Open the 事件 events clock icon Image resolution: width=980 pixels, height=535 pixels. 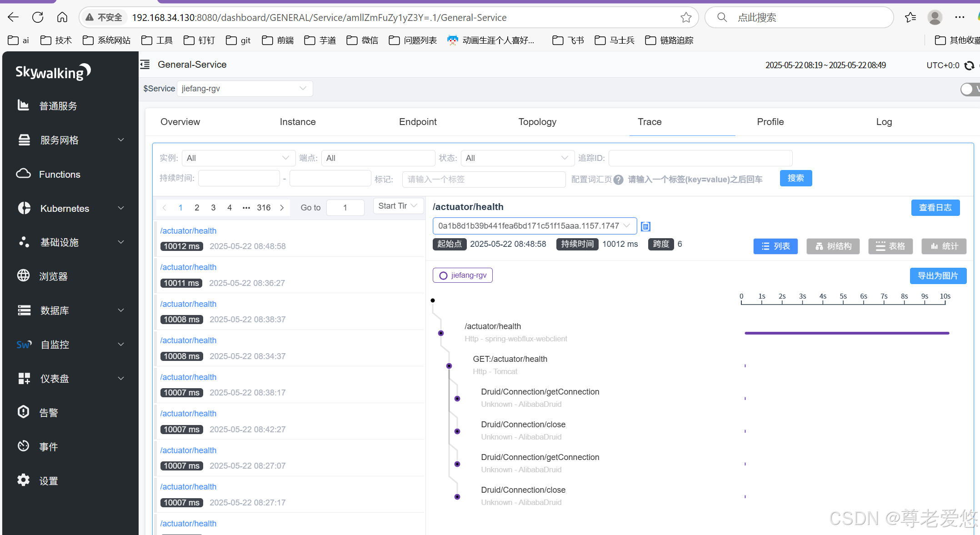pos(23,446)
